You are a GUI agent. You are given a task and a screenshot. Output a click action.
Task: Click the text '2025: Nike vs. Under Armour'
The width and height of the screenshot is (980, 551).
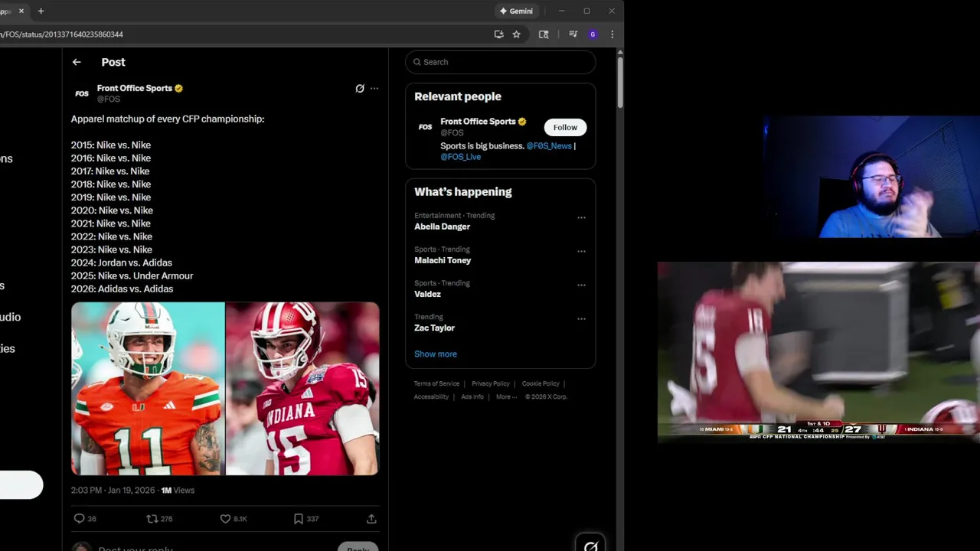pyautogui.click(x=132, y=276)
